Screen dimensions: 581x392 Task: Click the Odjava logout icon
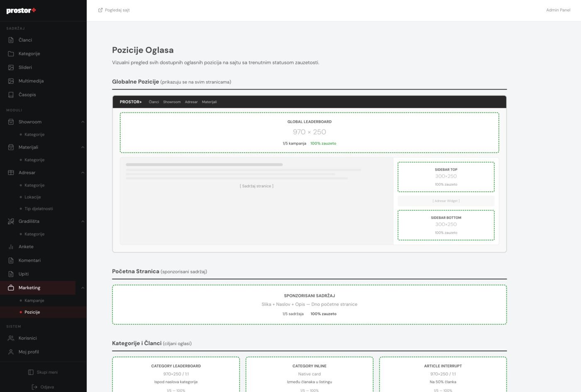pyautogui.click(x=34, y=387)
